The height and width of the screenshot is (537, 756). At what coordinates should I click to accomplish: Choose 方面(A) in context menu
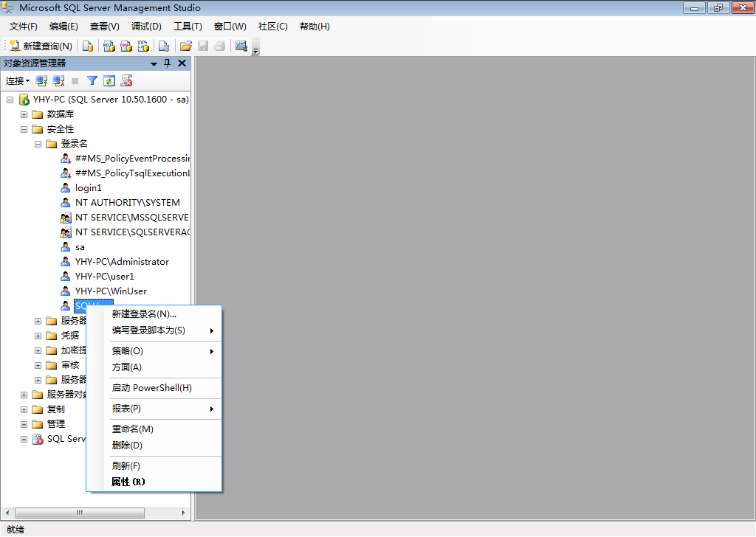pos(154,367)
